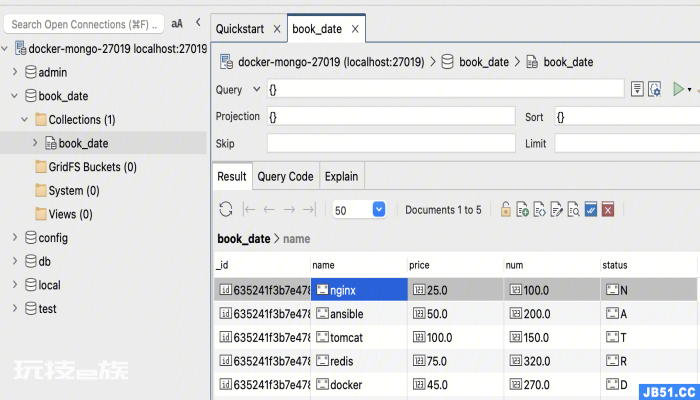700x400 pixels.
Task: Go to the first page of results
Action: [249, 209]
